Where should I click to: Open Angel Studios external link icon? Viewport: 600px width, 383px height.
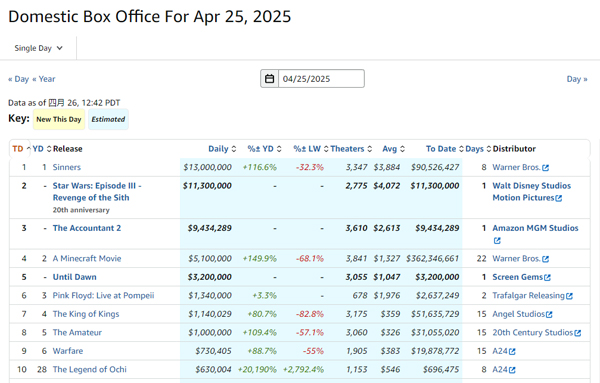pyautogui.click(x=549, y=315)
